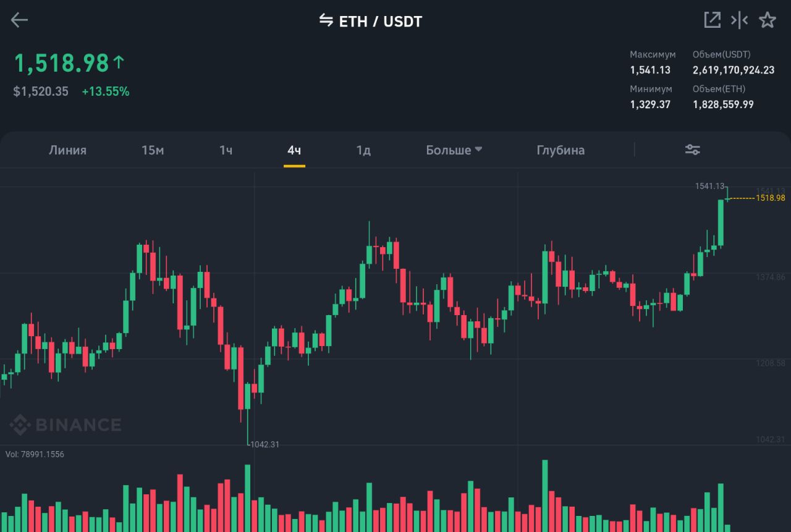Open the Глубина depth chart
791x532 pixels.
[560, 150]
